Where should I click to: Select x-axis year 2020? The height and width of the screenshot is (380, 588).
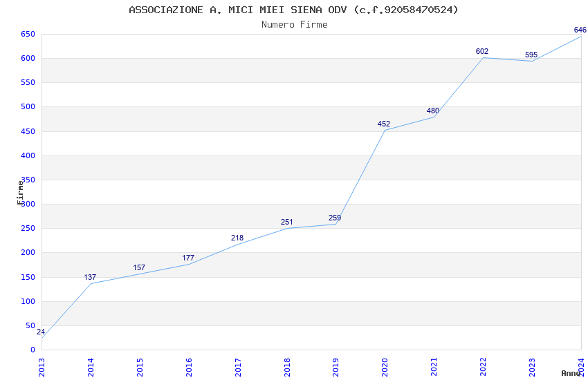pyautogui.click(x=385, y=368)
